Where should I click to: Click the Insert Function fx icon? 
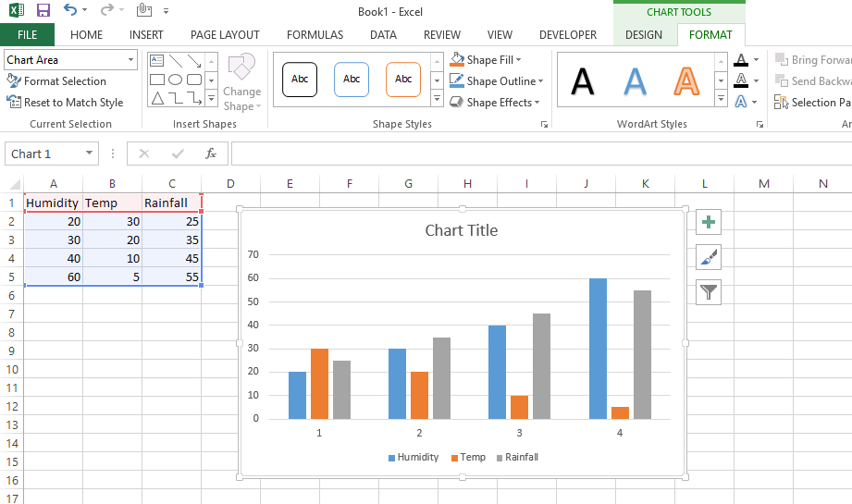(x=211, y=154)
